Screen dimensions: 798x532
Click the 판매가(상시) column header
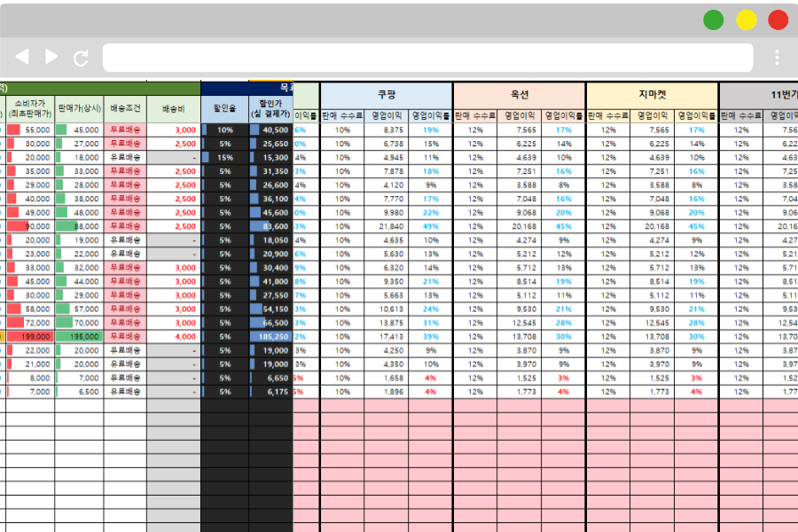[x=80, y=109]
